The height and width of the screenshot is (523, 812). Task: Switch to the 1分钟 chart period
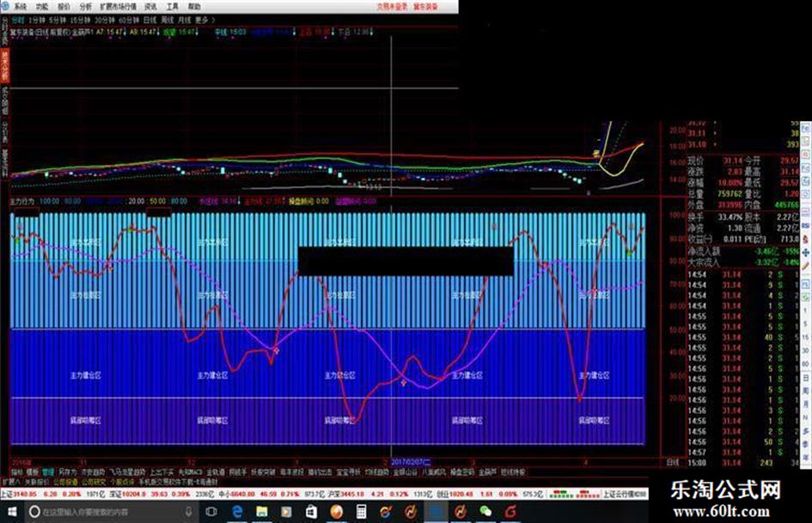tap(37, 20)
